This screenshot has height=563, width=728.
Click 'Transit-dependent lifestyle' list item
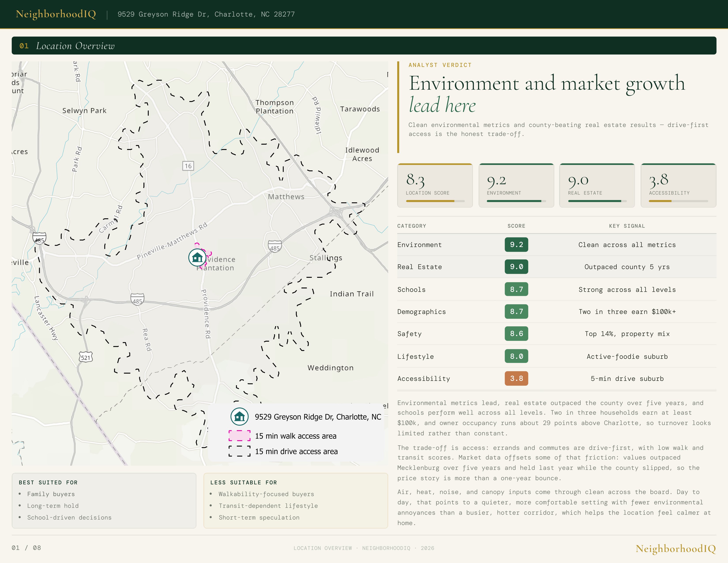coord(268,506)
